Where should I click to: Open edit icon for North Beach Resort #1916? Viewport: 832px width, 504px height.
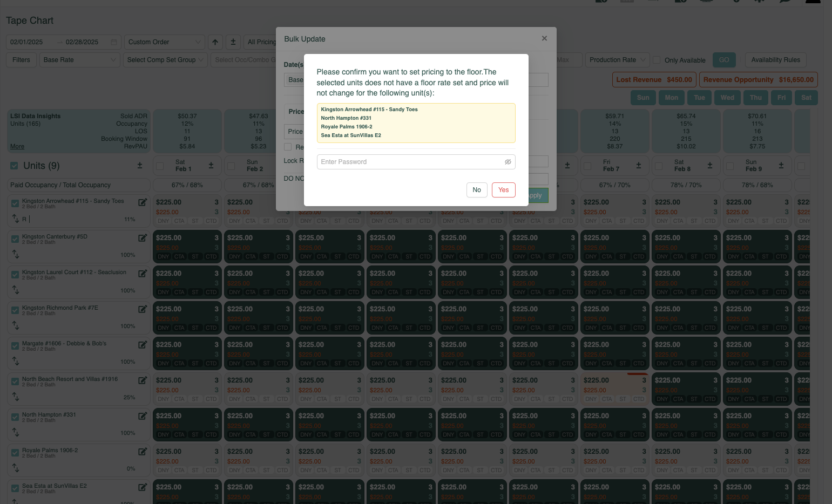(143, 380)
